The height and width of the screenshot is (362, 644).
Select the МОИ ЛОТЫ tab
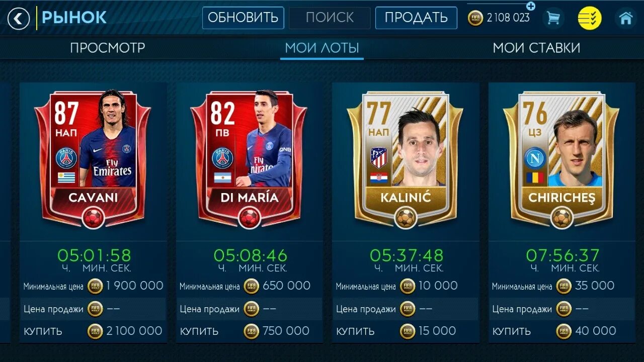click(x=322, y=48)
